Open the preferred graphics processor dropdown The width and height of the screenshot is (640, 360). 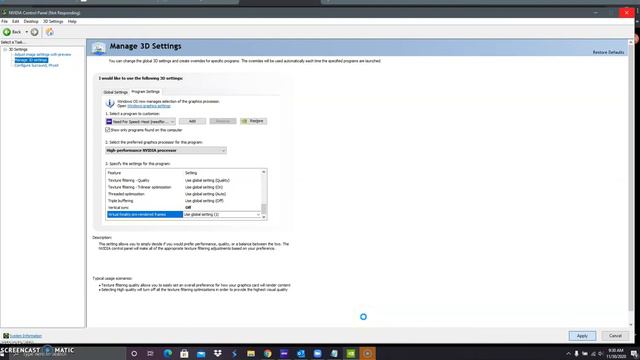point(166,151)
